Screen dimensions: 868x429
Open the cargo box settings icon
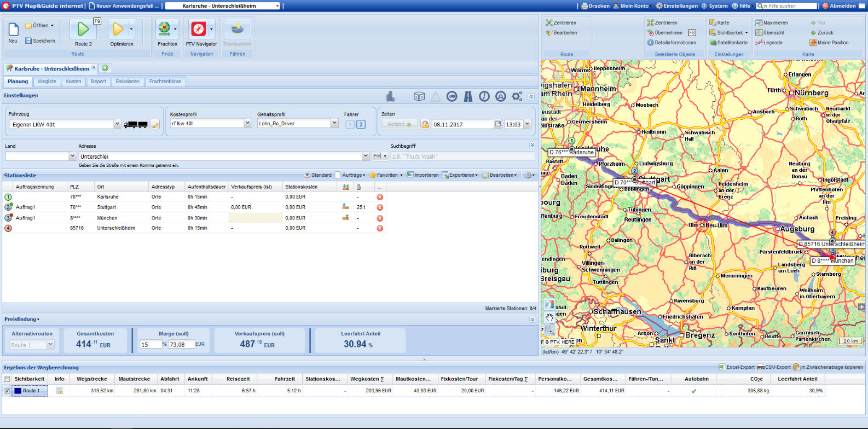tap(419, 96)
